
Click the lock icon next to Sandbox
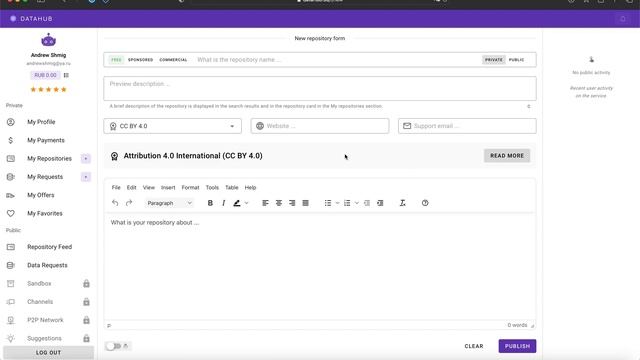86,283
